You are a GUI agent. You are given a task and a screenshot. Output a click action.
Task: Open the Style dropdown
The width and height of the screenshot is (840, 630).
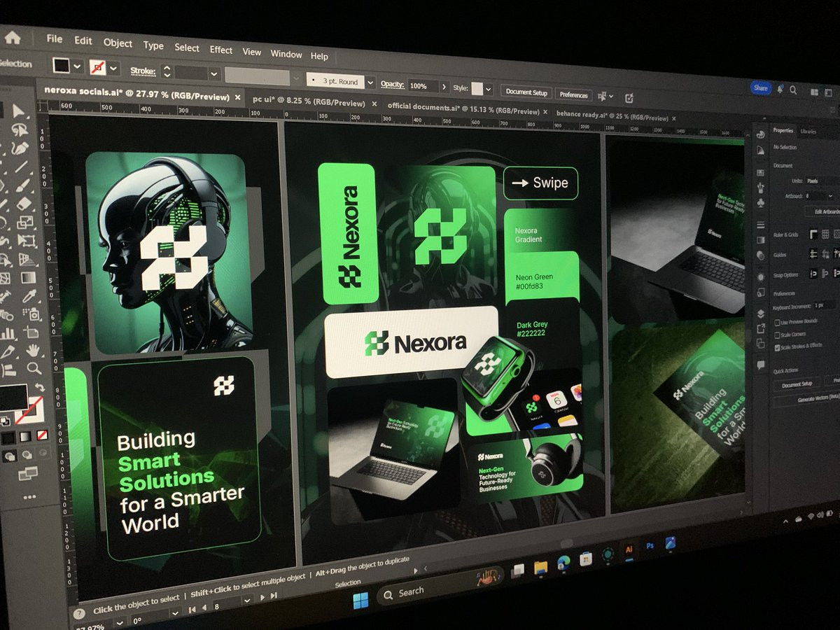[x=489, y=90]
